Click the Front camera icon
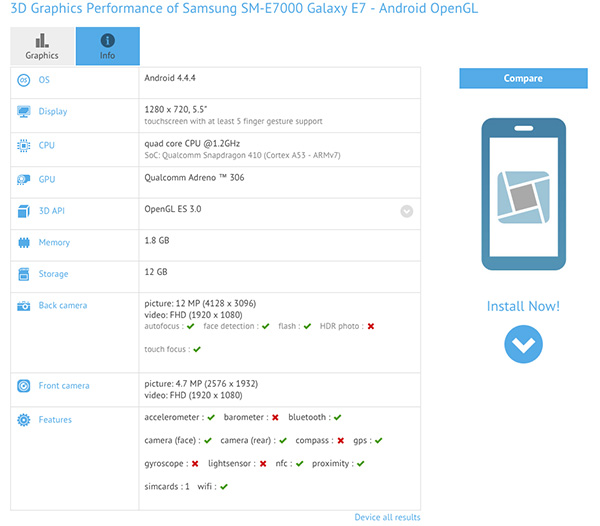Image resolution: width=600 pixels, height=526 pixels. click(24, 386)
